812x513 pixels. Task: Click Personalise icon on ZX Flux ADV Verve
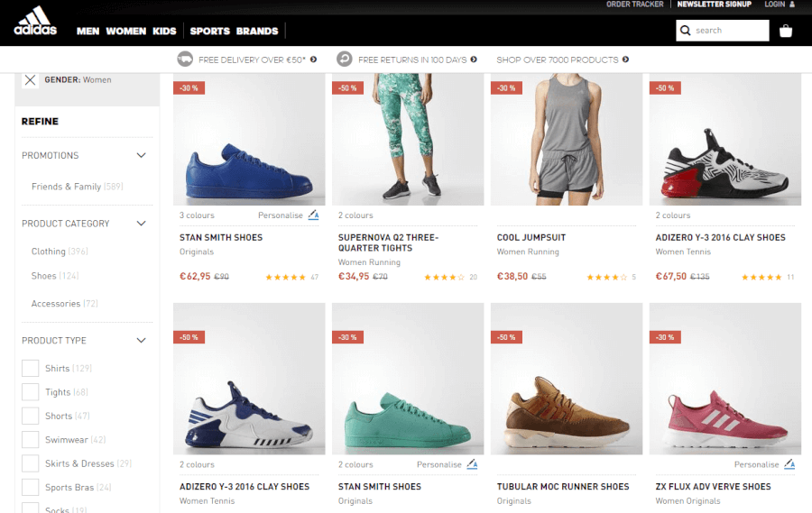pos(789,464)
